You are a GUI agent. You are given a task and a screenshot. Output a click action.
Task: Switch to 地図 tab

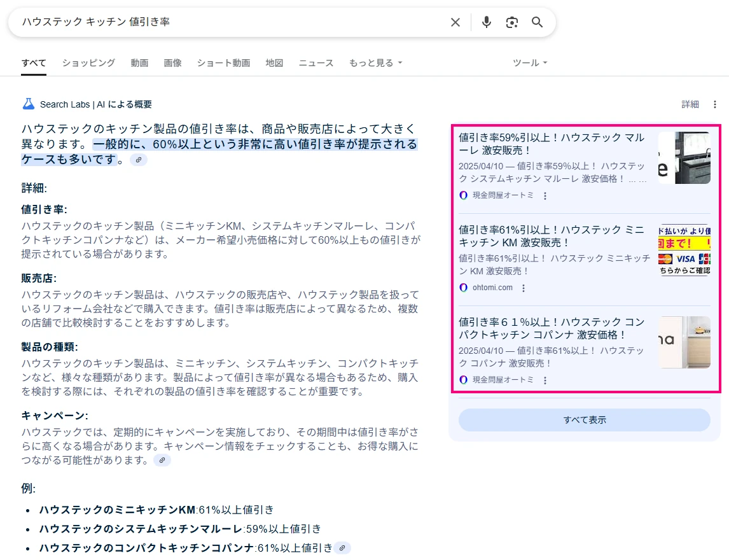(274, 63)
